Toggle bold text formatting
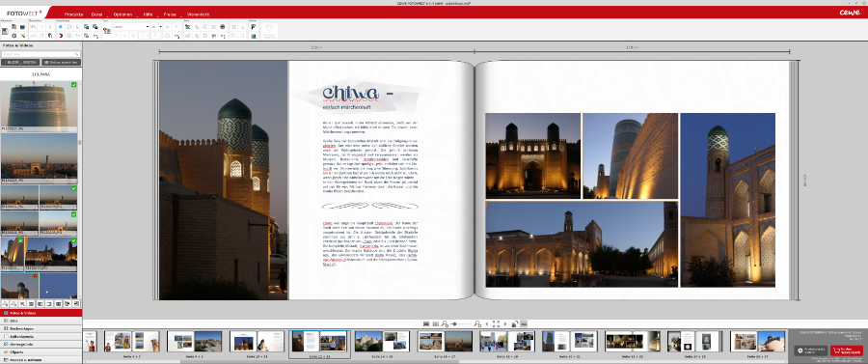The width and height of the screenshot is (868, 364). pos(117,36)
